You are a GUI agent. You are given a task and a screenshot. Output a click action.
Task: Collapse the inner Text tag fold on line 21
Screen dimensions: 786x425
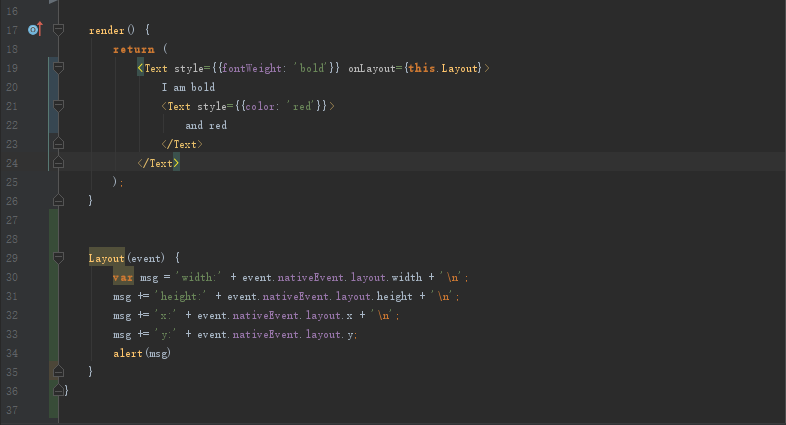(58, 106)
